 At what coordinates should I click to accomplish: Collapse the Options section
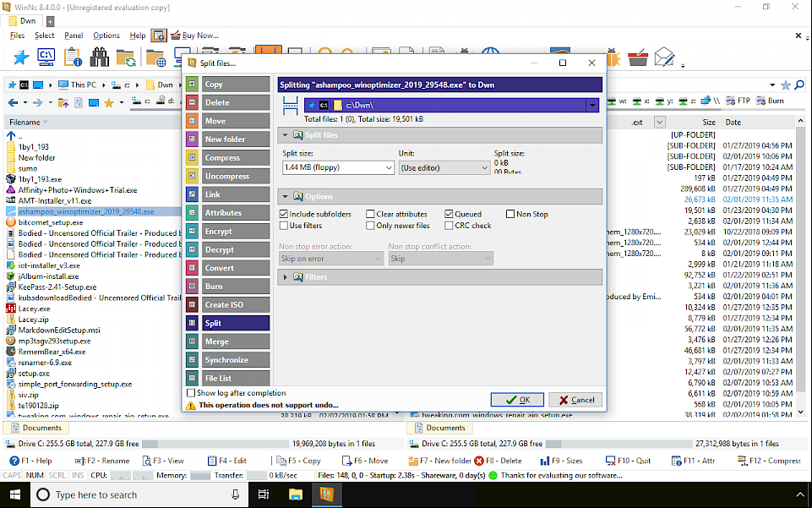285,197
